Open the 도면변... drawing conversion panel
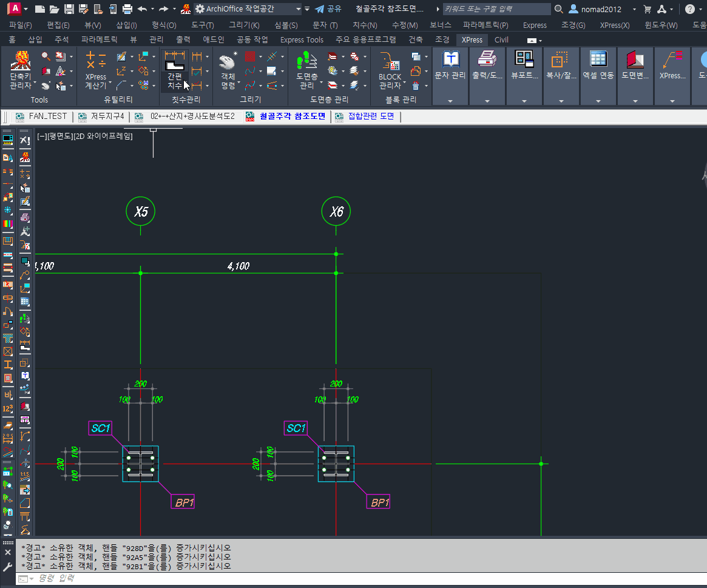Image resolution: width=707 pixels, height=588 pixels. (x=635, y=66)
